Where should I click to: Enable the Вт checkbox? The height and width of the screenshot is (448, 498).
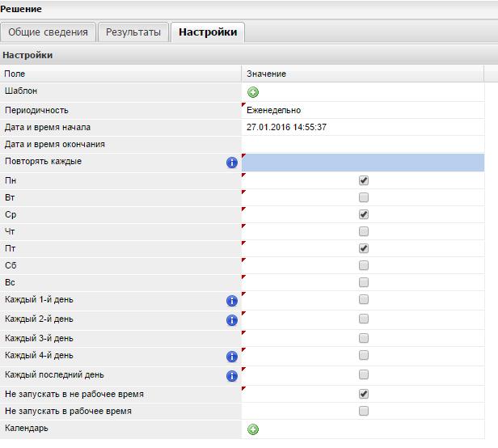pos(363,198)
